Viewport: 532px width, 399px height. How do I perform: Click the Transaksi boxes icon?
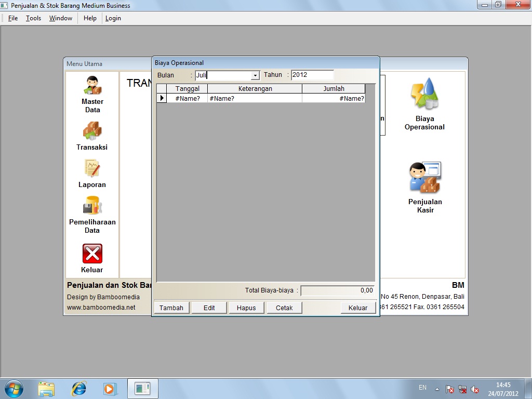click(x=92, y=131)
